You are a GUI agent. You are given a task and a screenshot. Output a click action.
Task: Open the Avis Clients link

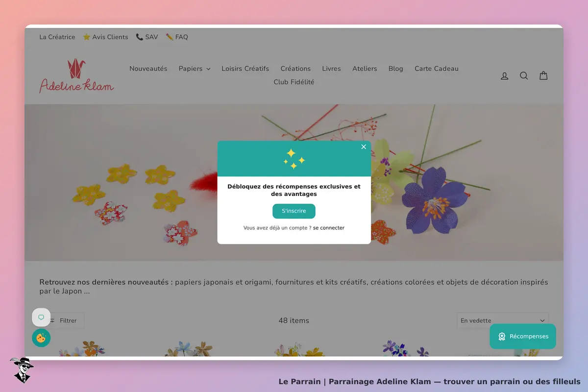coord(105,37)
